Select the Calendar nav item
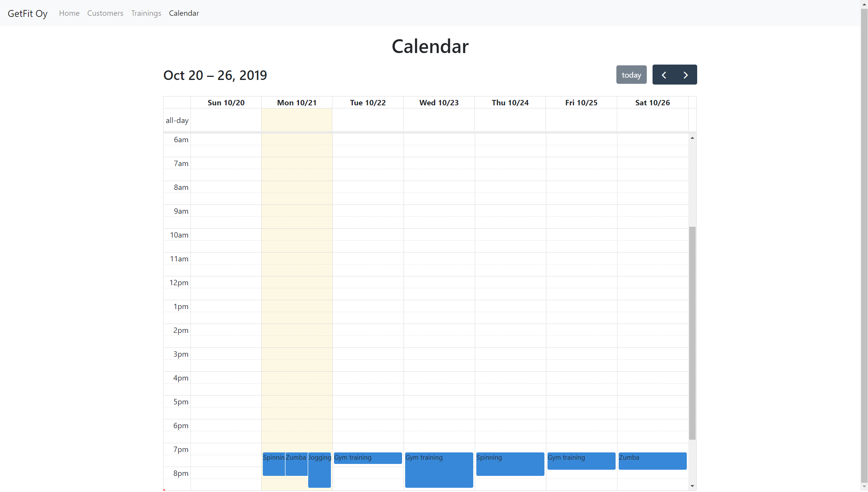 pyautogui.click(x=184, y=13)
